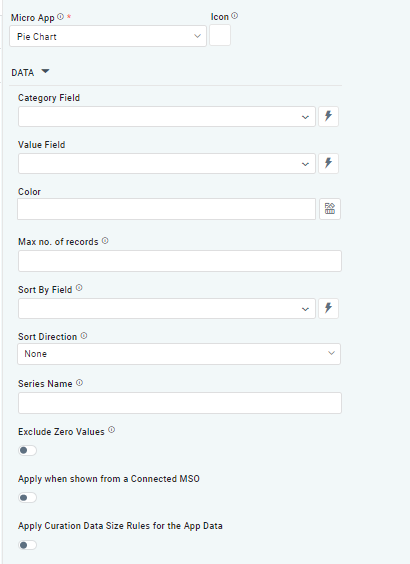Viewport: 410px width, 564px height.
Task: Click the info icon next to Sort Direction
Action: [x=84, y=336]
